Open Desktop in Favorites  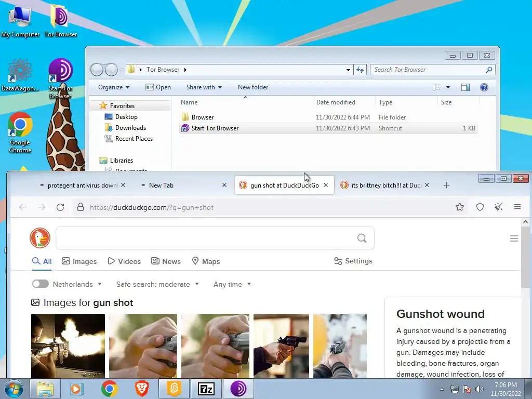(121, 117)
